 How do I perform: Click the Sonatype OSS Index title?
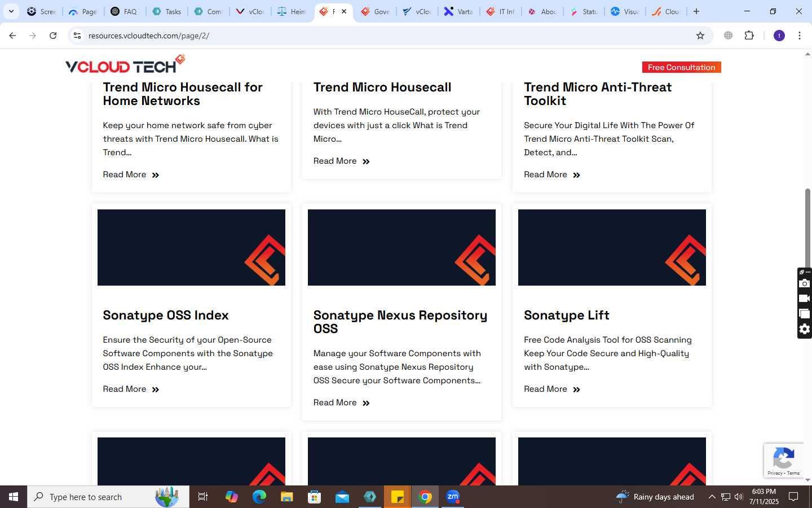(166, 315)
